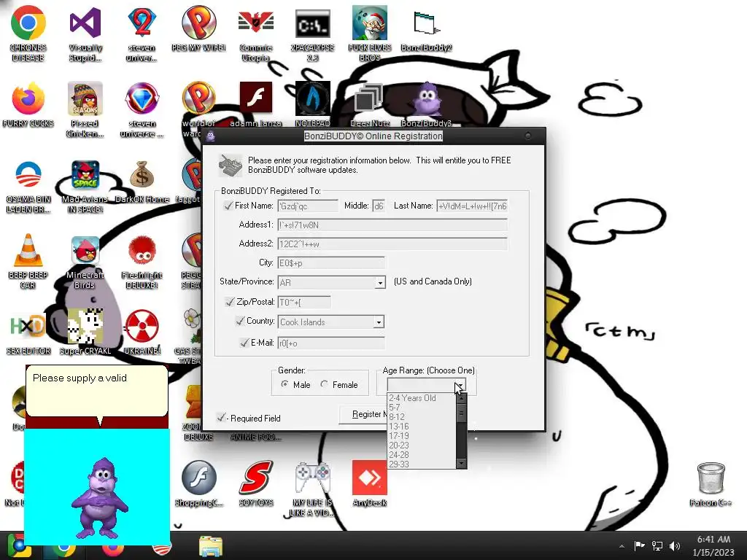This screenshot has height=560, width=747.
Task: Click the age list scrollbar up arrow
Action: click(x=461, y=397)
